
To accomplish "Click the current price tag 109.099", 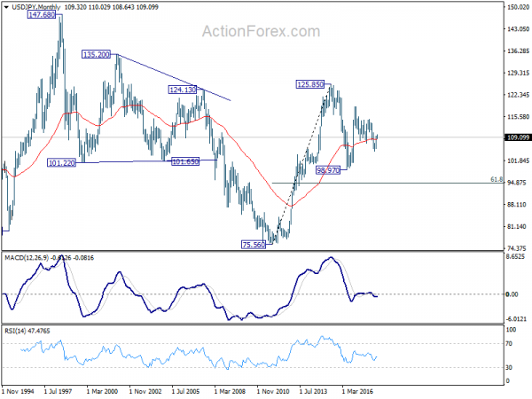I will pyautogui.click(x=518, y=137).
